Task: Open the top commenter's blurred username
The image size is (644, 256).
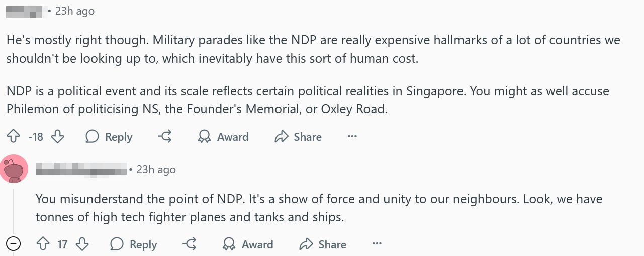Action: click(24, 11)
